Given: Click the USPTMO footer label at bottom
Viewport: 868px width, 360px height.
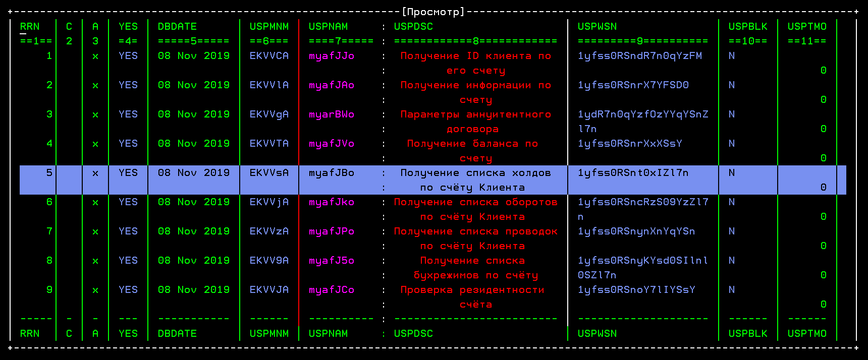Looking at the screenshot, I should [807, 334].
